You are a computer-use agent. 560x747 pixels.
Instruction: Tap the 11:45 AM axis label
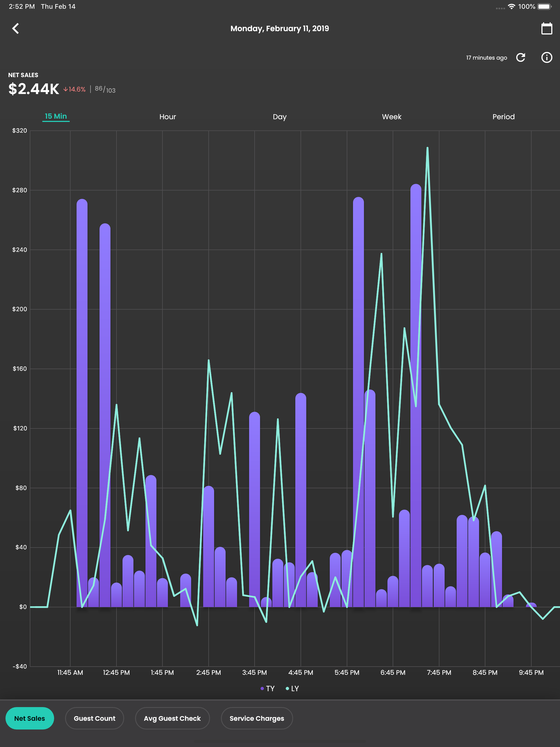pyautogui.click(x=70, y=672)
